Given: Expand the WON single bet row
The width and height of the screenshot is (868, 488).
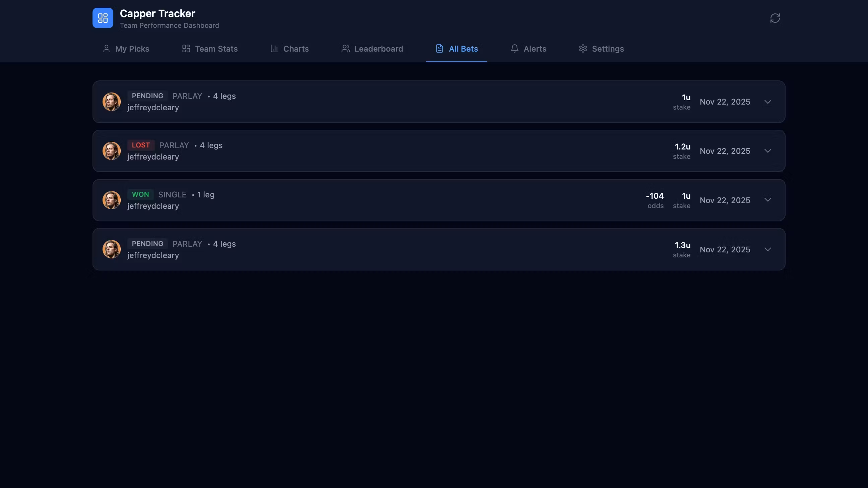Looking at the screenshot, I should (x=767, y=200).
